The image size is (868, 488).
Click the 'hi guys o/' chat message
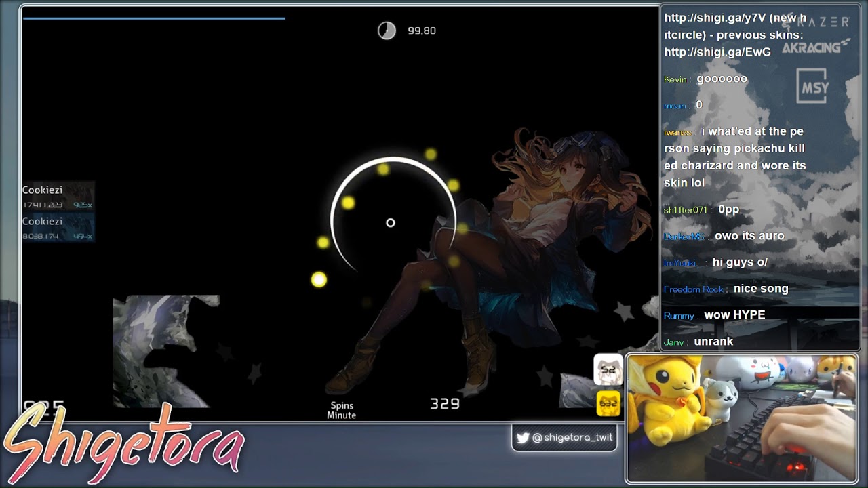point(740,262)
